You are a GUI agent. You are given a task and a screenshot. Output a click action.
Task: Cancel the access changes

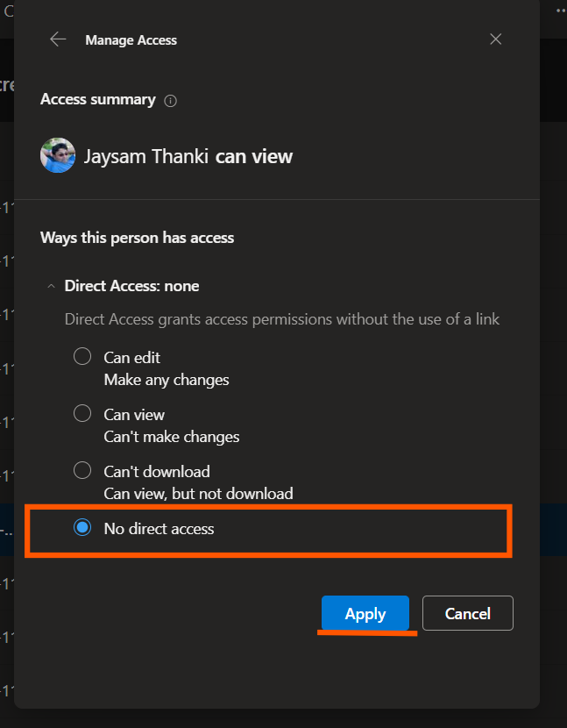click(467, 613)
